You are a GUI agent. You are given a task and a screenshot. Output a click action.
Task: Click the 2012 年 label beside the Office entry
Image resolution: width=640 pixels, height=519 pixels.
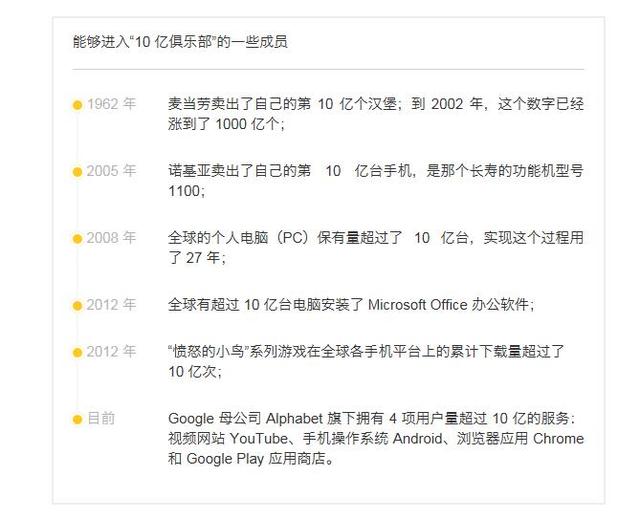coord(110,305)
